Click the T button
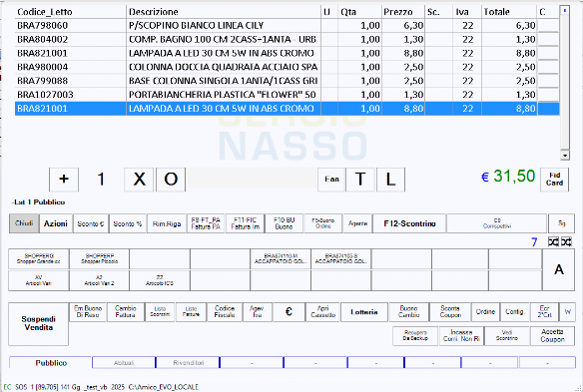 point(360,180)
